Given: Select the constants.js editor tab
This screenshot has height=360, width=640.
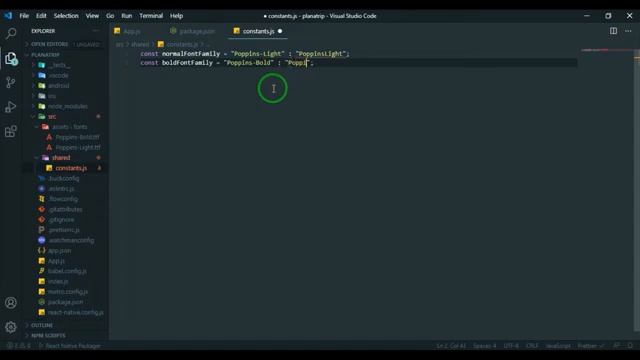Looking at the screenshot, I should (x=258, y=31).
